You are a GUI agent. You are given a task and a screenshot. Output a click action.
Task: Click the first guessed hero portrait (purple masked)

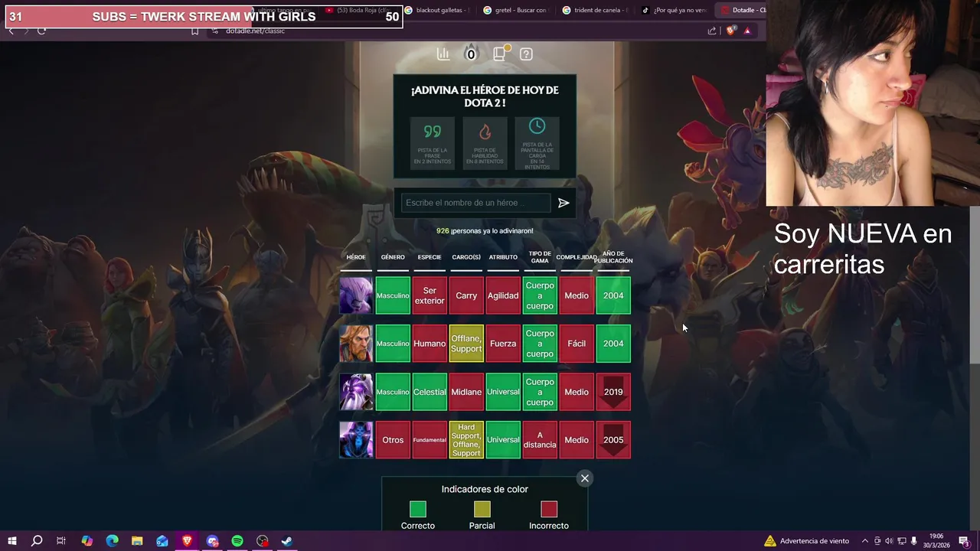(356, 295)
